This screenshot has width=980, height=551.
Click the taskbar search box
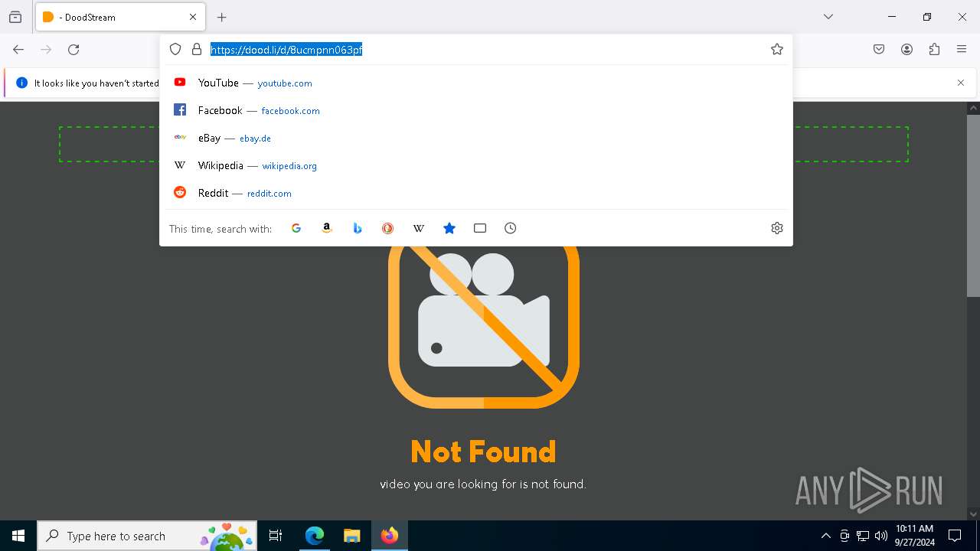click(x=147, y=536)
